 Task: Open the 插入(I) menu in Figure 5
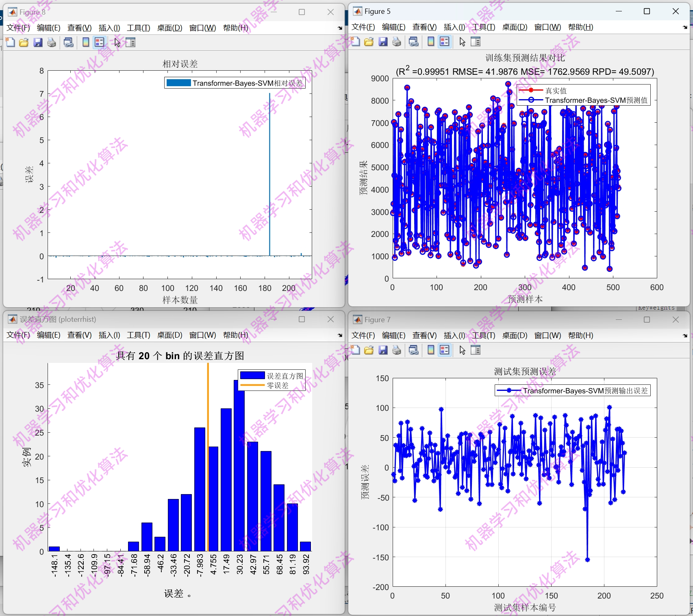pyautogui.click(x=454, y=27)
